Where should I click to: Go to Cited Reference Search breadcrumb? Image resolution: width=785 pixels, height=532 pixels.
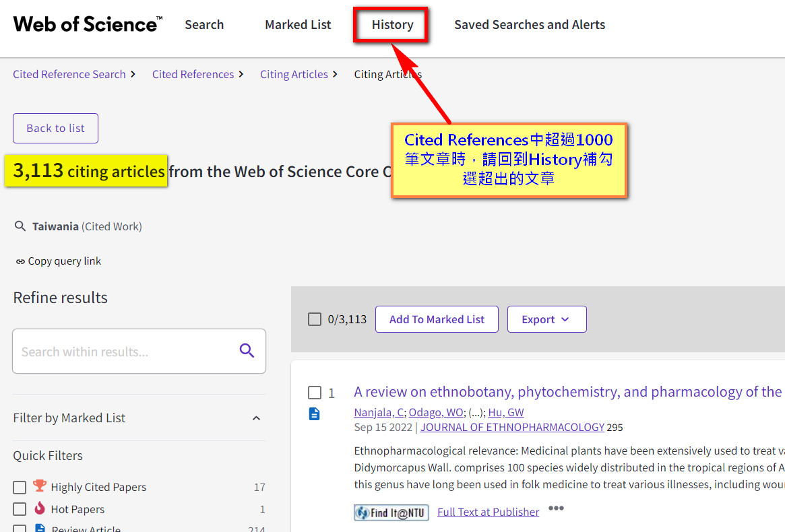[x=69, y=74]
